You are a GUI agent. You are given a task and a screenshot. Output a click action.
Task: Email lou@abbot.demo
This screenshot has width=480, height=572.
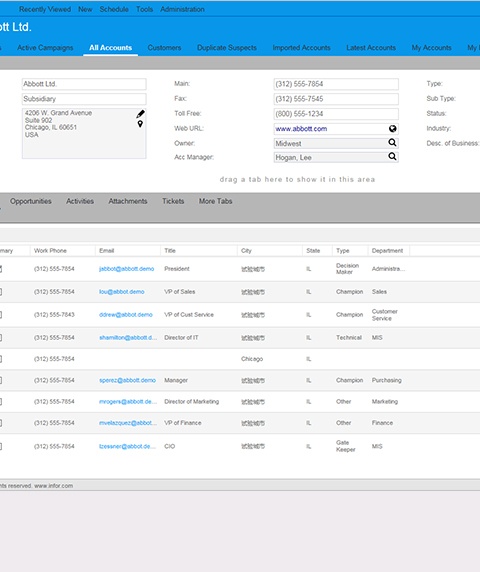pyautogui.click(x=121, y=292)
